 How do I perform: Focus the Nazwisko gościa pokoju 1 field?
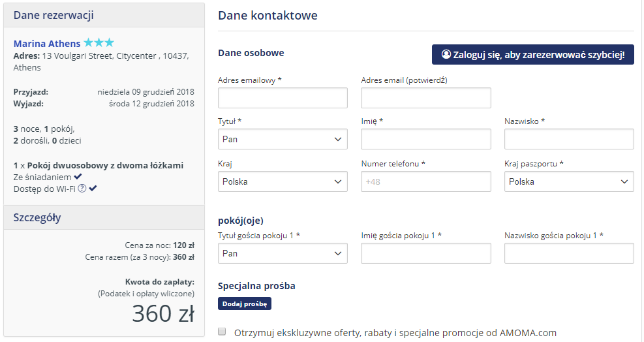click(569, 253)
